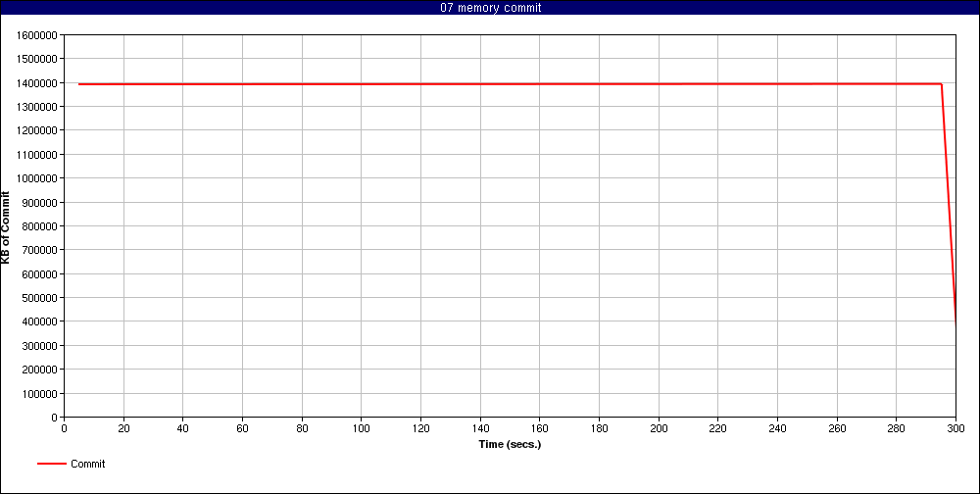
Task: Click the red Commit legend line swatch
Action: (51, 464)
